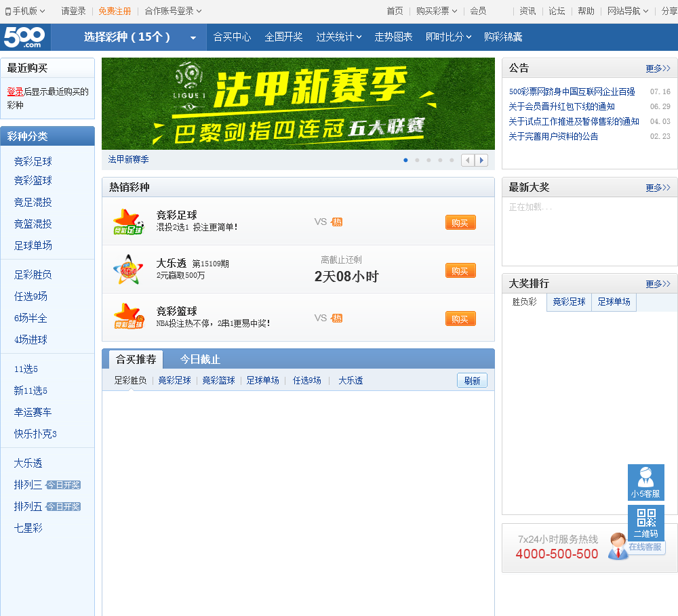Select the third banner indicator dot

[428, 161]
